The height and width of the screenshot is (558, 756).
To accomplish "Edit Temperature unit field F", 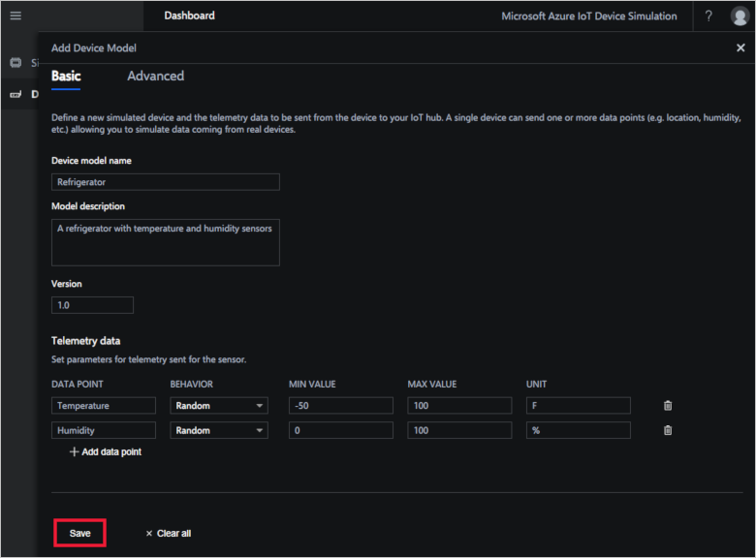I will click(578, 406).
